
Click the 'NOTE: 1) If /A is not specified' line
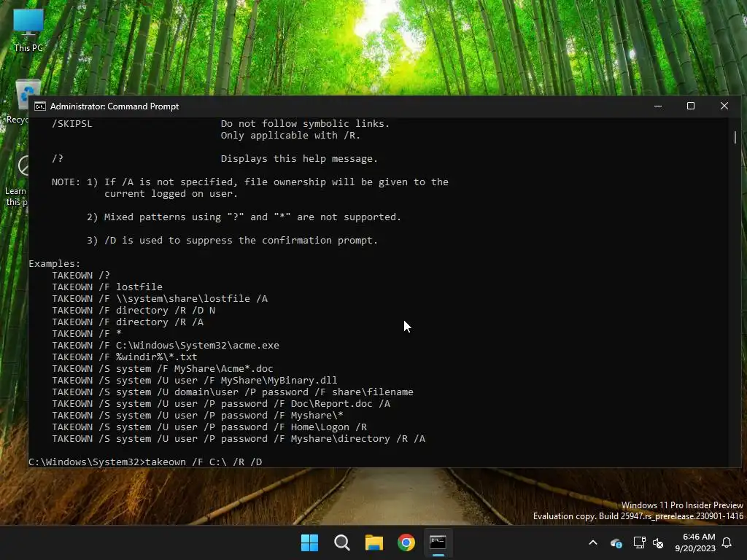click(250, 182)
